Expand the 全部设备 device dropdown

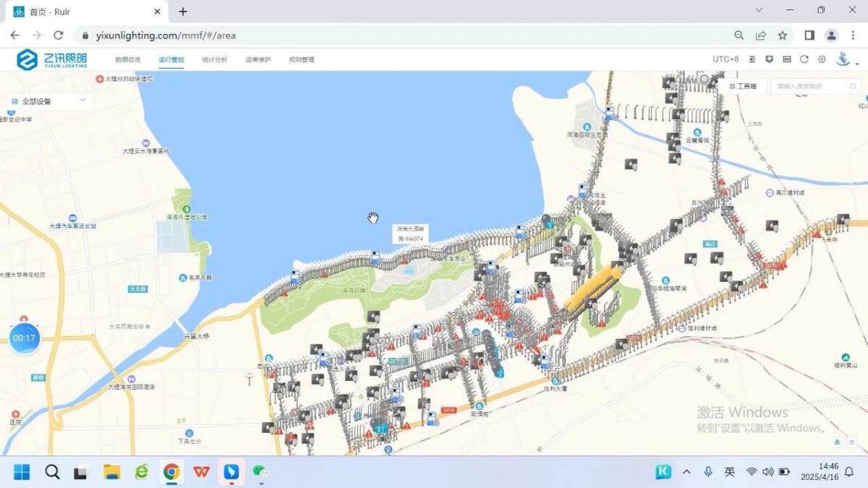click(49, 101)
